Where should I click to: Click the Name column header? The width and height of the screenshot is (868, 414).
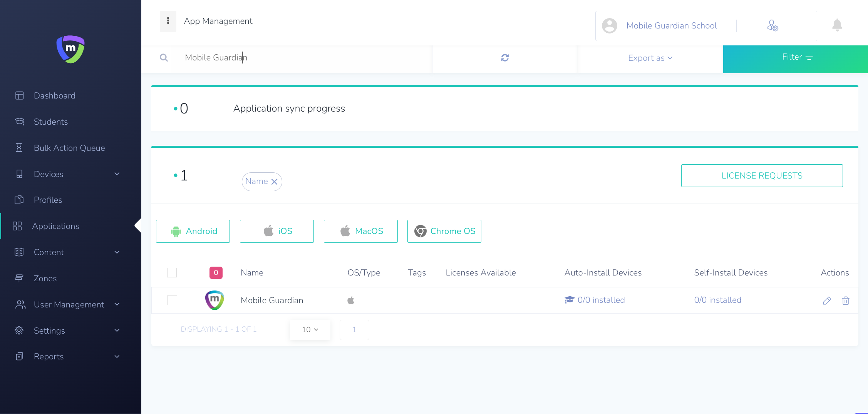(252, 273)
